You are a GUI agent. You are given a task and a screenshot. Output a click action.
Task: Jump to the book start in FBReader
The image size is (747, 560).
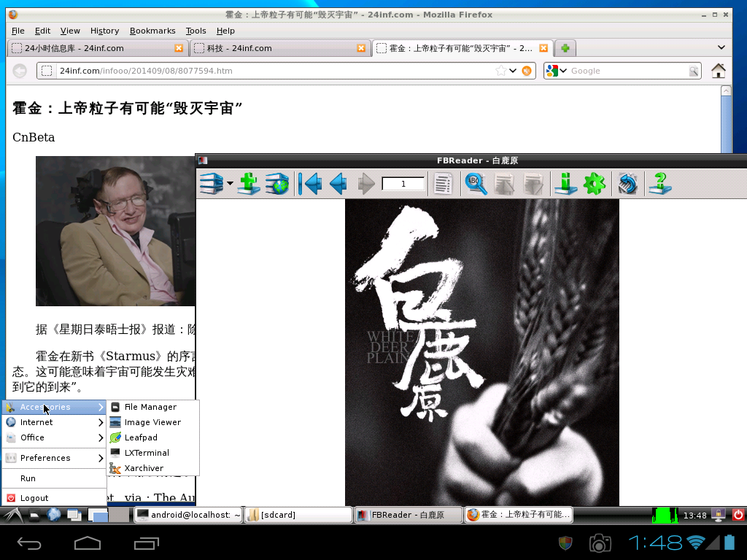310,184
